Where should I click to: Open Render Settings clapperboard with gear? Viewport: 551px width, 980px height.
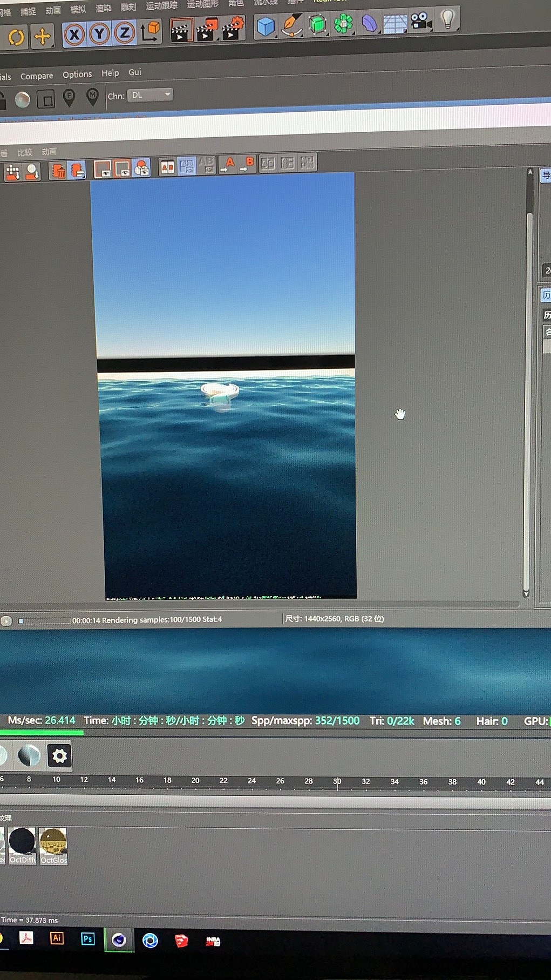[x=233, y=28]
